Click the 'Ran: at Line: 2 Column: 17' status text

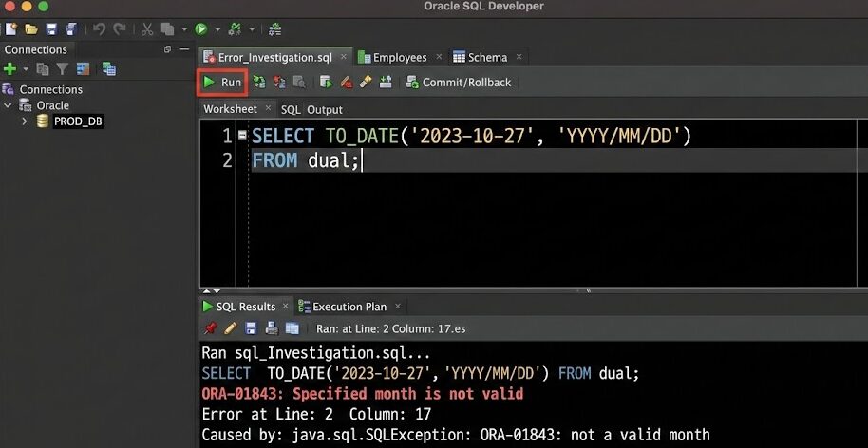click(x=391, y=328)
